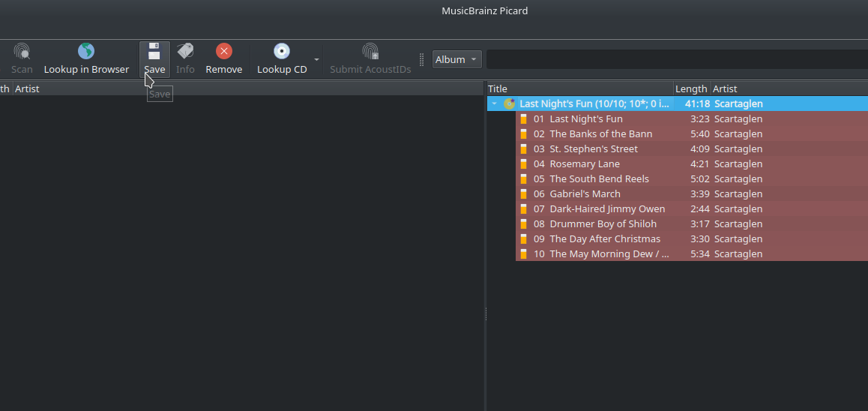Image resolution: width=868 pixels, height=411 pixels.
Task: Click length 2:44 of track 07
Action: point(699,208)
